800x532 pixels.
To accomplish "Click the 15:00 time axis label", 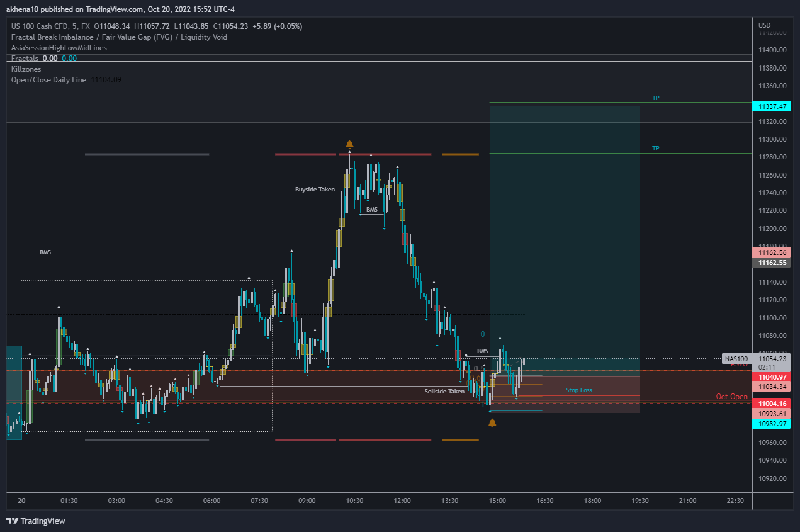I will pyautogui.click(x=497, y=501).
